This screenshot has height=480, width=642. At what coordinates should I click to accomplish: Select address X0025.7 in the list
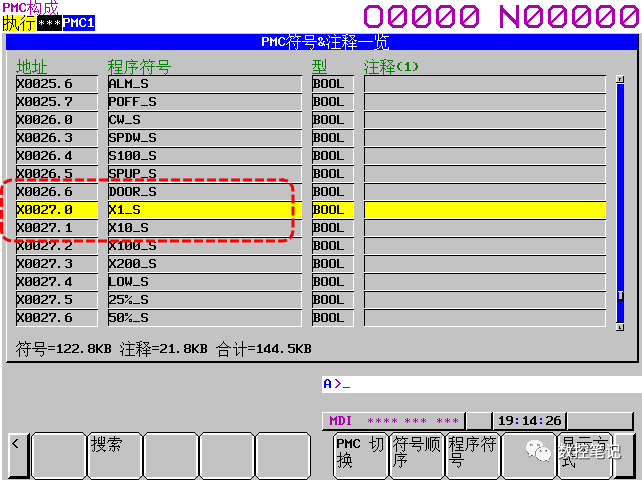pyautogui.click(x=56, y=102)
